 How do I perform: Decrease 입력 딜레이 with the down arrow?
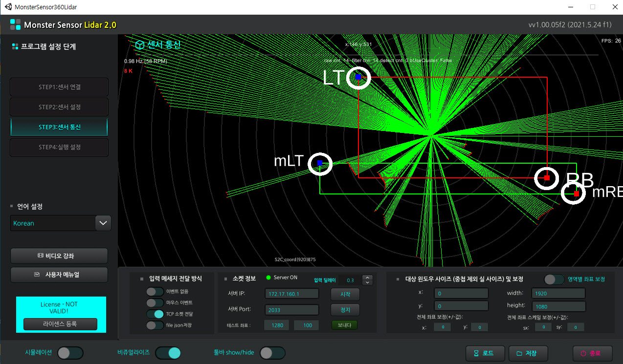click(x=367, y=283)
